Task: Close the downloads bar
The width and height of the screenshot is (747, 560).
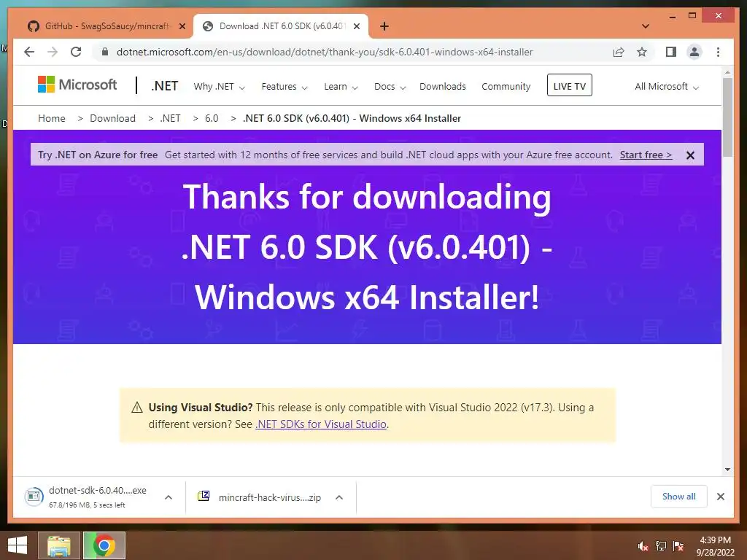Action: pyautogui.click(x=721, y=497)
